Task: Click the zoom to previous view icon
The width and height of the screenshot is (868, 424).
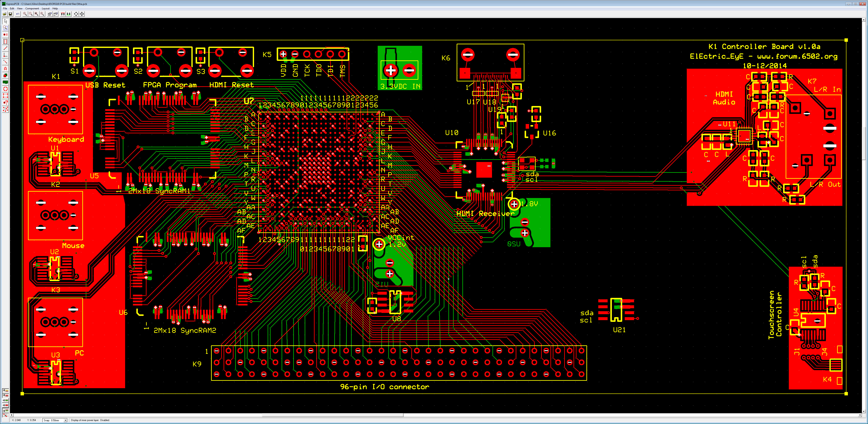Action: click(x=42, y=14)
